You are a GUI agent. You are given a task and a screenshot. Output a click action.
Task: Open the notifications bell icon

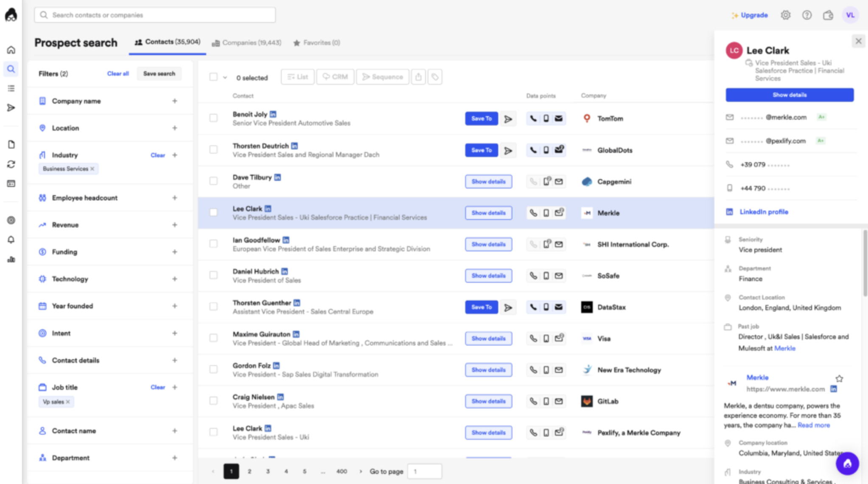point(11,239)
